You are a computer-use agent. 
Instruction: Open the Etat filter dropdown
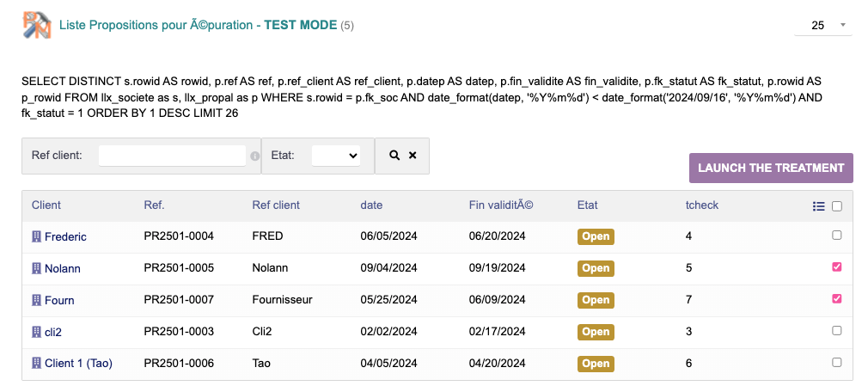click(x=336, y=156)
